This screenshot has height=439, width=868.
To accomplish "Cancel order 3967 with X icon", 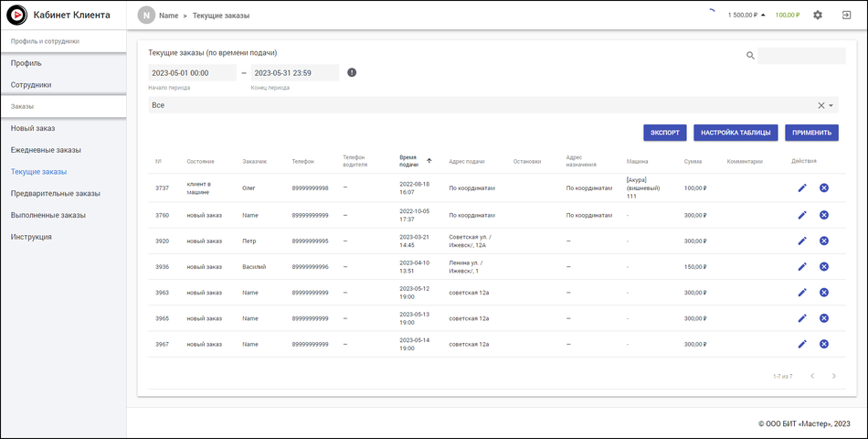I will [x=823, y=344].
